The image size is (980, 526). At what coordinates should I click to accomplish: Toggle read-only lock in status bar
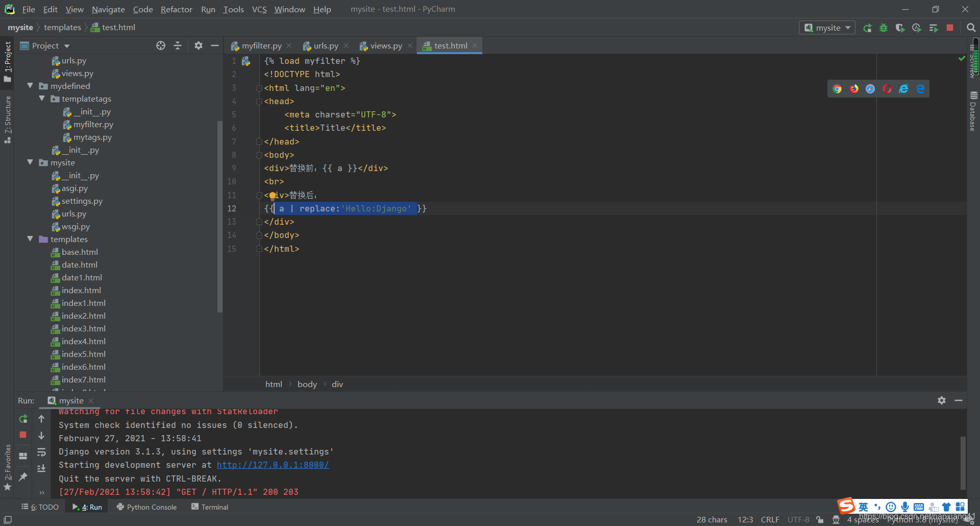pyautogui.click(x=820, y=520)
